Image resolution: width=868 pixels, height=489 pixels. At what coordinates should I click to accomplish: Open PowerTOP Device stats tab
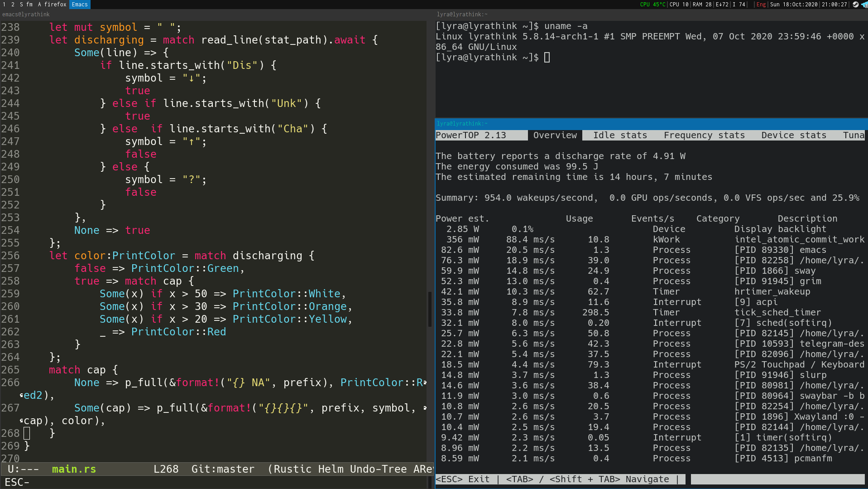[x=794, y=135]
